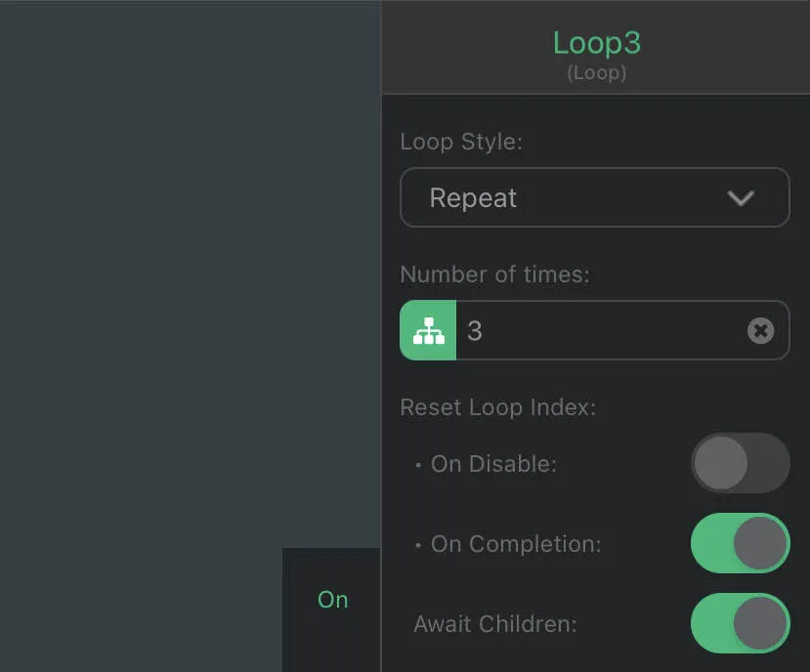Click the Await Children label text
The height and width of the screenshot is (672, 810).
tap(494, 623)
